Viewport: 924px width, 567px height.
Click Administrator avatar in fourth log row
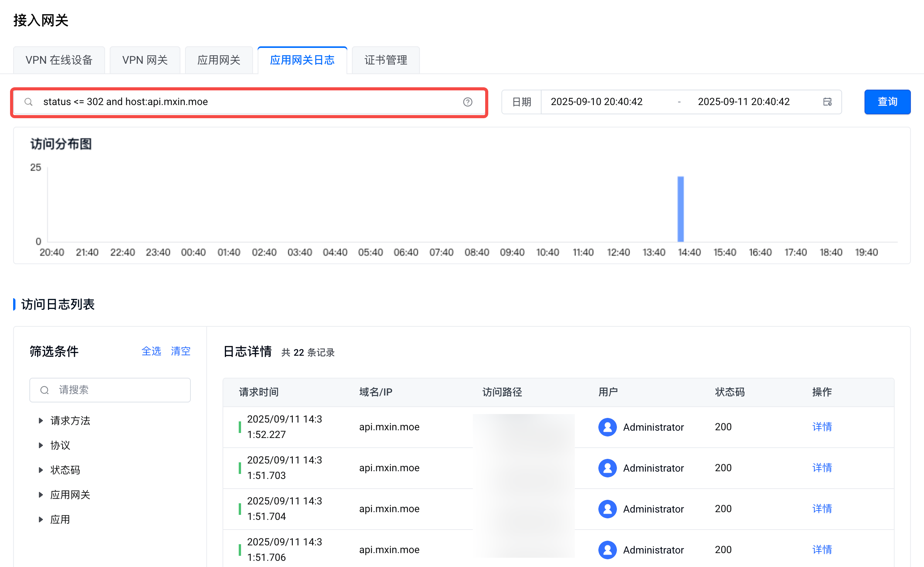607,550
